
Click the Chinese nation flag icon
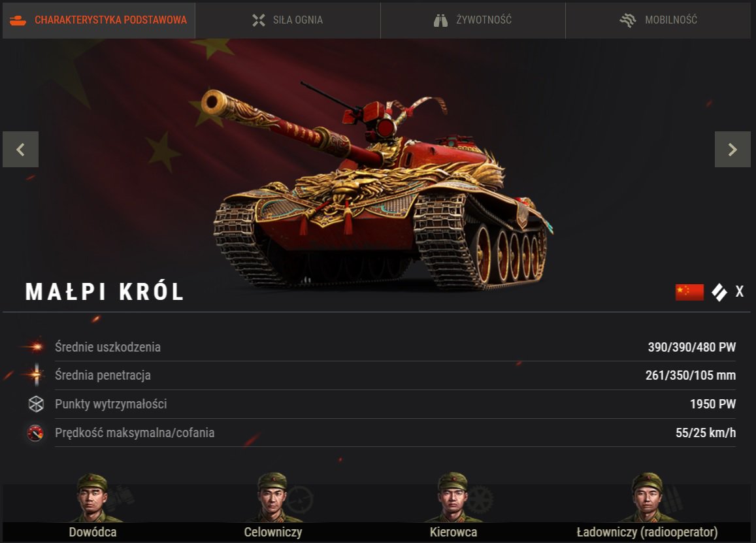pyautogui.click(x=689, y=292)
